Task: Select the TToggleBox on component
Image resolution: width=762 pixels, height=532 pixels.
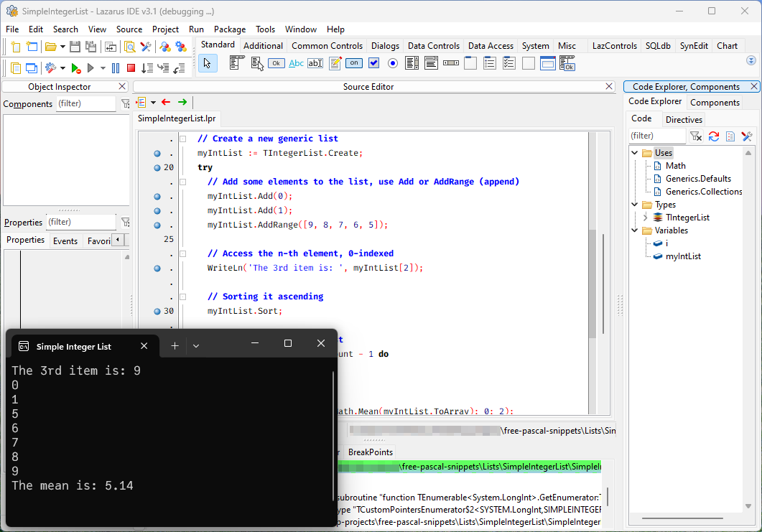Action: (354, 63)
